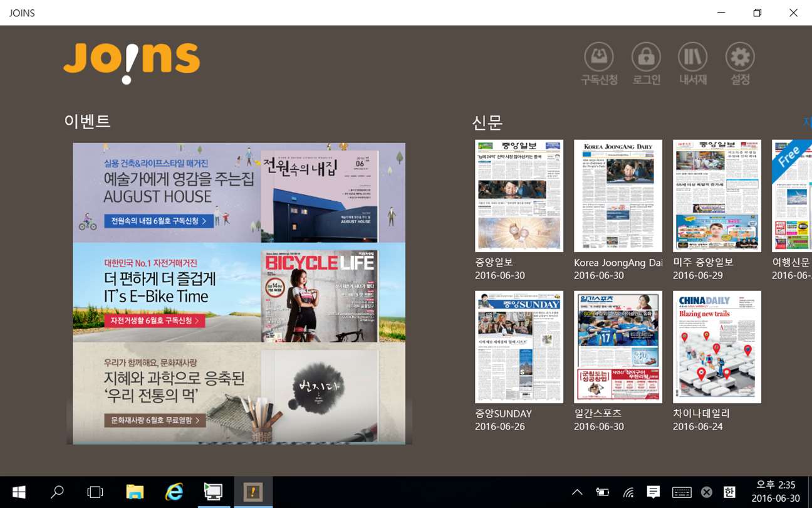Image resolution: width=812 pixels, height=508 pixels.
Task: Click 자전거생활 6월호 구독신청 button
Action: 155,320
